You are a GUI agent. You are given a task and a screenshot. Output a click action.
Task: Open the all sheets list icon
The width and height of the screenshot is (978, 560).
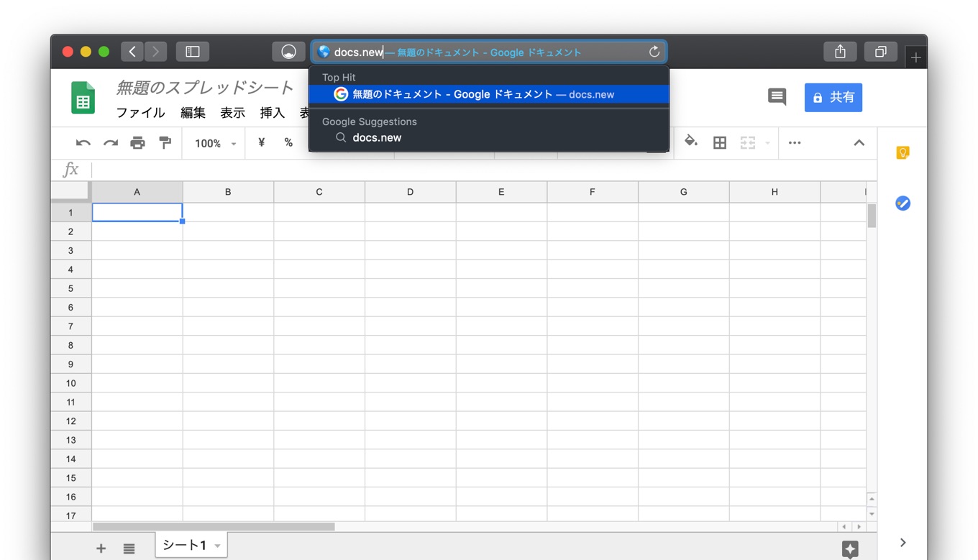point(129,548)
